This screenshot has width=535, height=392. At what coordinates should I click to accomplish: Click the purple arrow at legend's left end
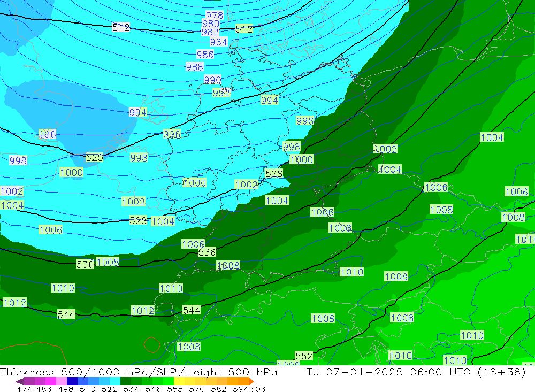point(19,381)
